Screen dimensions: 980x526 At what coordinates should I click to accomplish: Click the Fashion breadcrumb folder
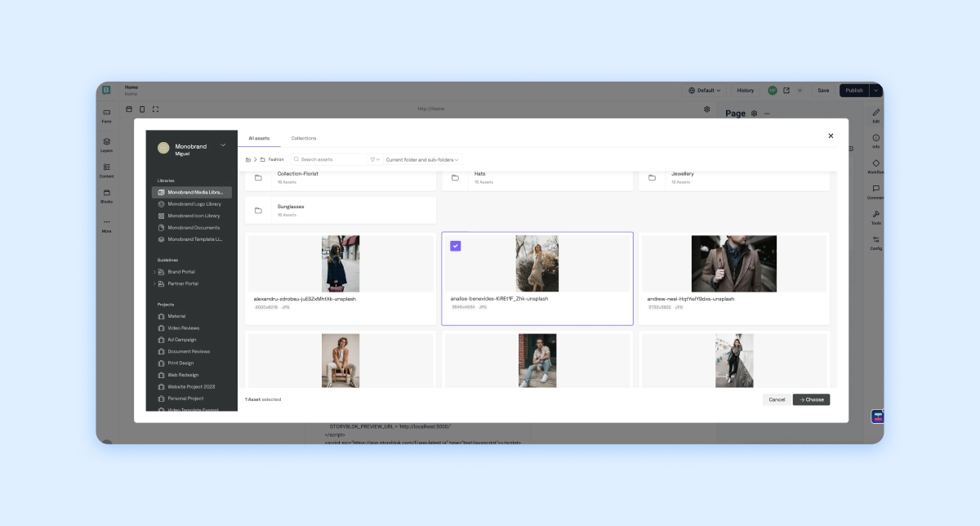[x=272, y=159]
